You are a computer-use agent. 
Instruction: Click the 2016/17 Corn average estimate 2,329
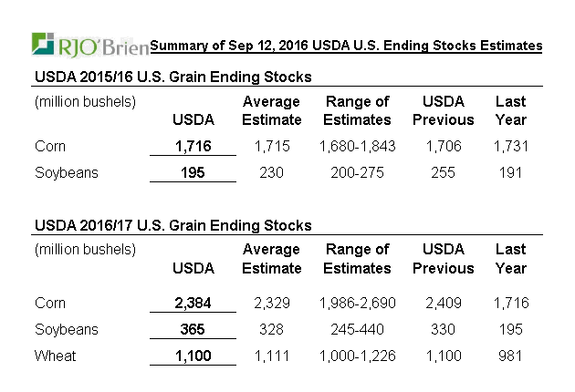click(271, 303)
